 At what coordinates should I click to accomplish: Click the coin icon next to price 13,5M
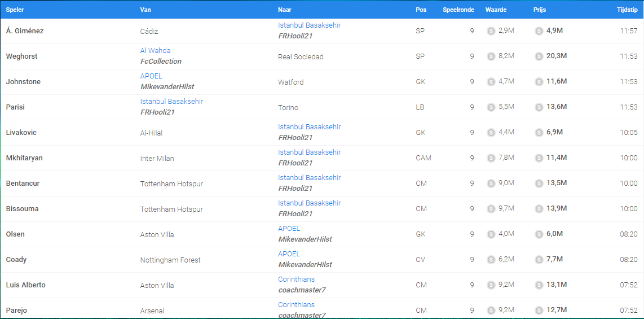point(539,183)
